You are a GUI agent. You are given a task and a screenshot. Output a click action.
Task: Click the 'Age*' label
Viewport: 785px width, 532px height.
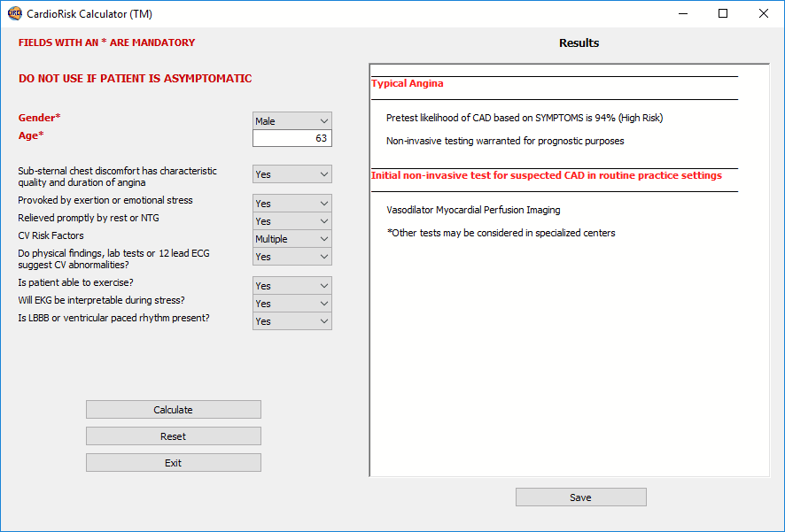(x=31, y=135)
